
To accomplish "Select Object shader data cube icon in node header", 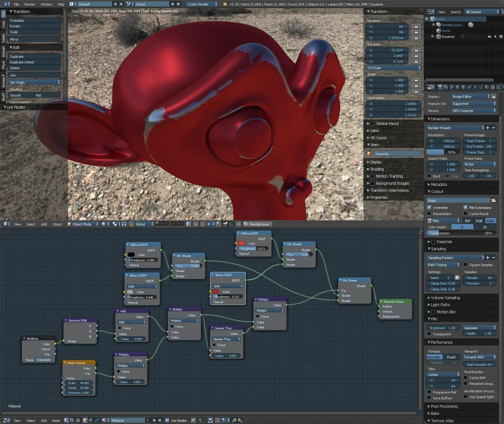I will click(x=85, y=420).
